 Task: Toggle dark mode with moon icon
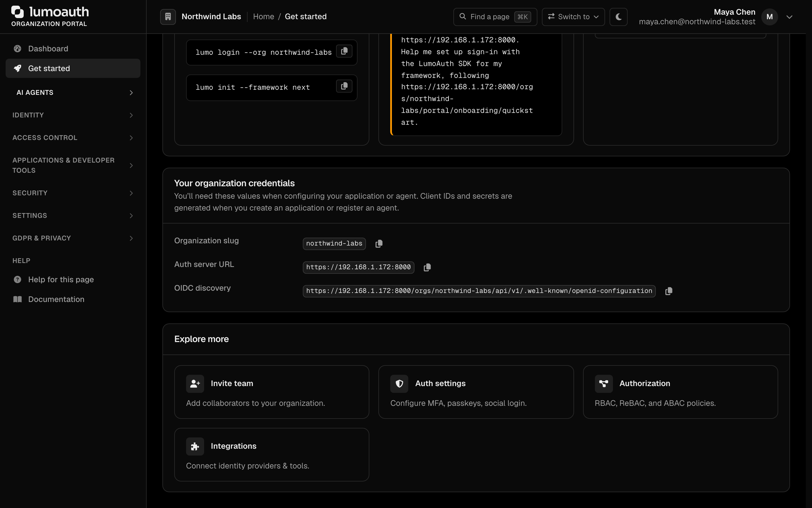(x=618, y=17)
